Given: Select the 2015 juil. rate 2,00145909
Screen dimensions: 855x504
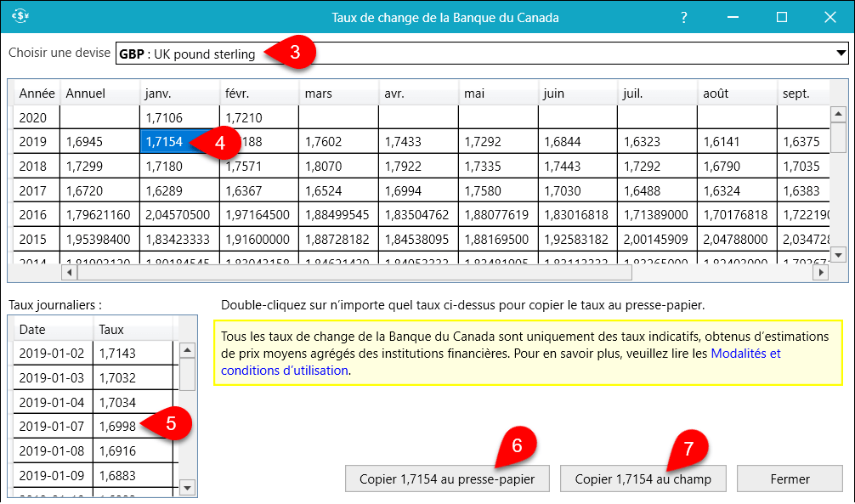Looking at the screenshot, I should point(657,240).
